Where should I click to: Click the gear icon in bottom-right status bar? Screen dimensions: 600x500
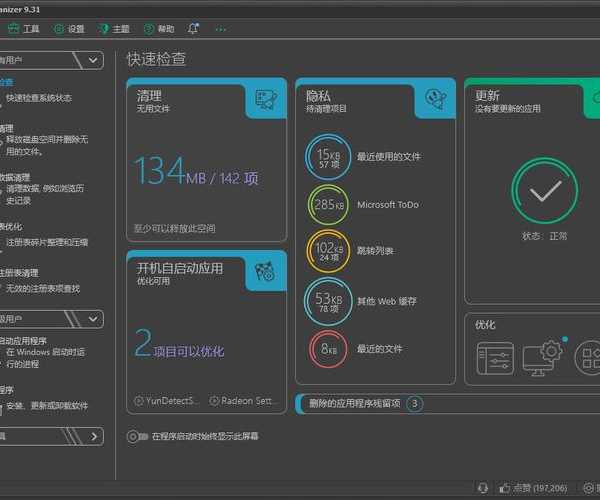tap(589, 488)
